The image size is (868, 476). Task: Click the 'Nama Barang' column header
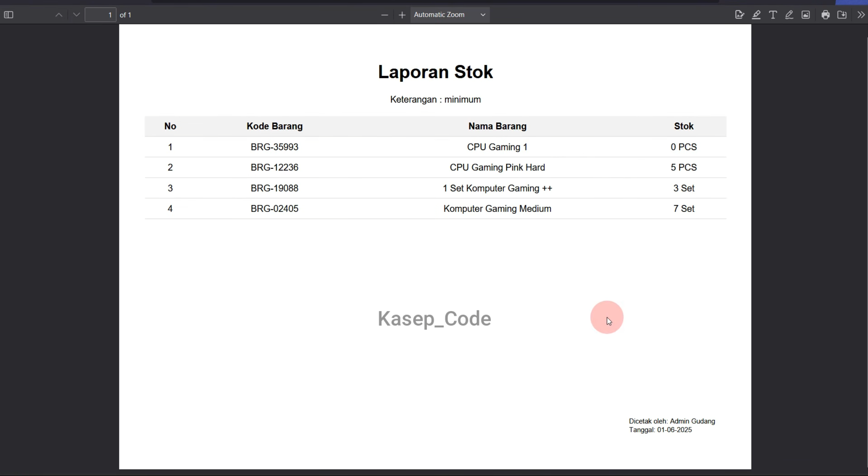click(498, 126)
